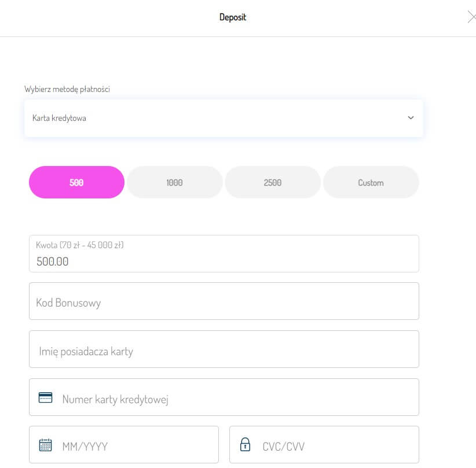The height and width of the screenshot is (468, 476).
Task: Click the Numer karty kredytowej field
Action: [224, 397]
